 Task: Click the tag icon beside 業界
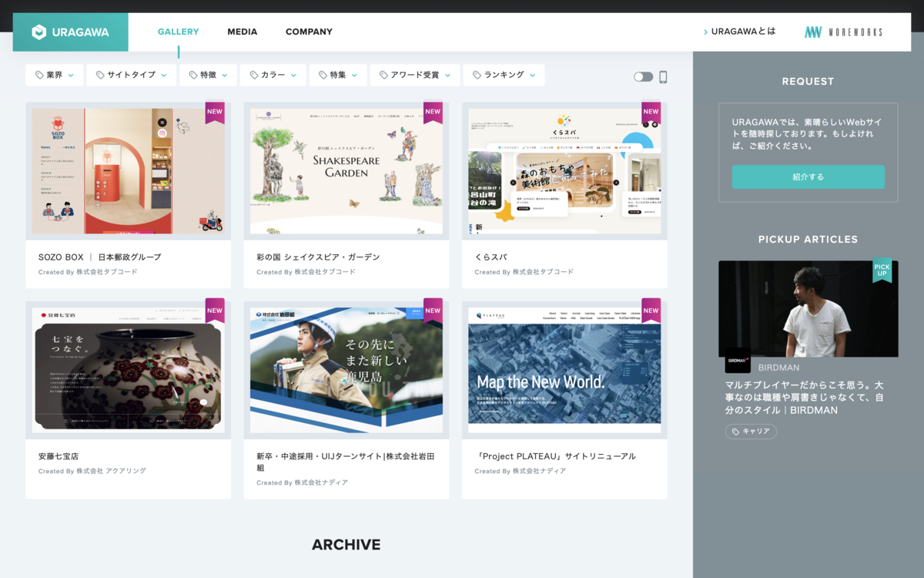[x=39, y=76]
